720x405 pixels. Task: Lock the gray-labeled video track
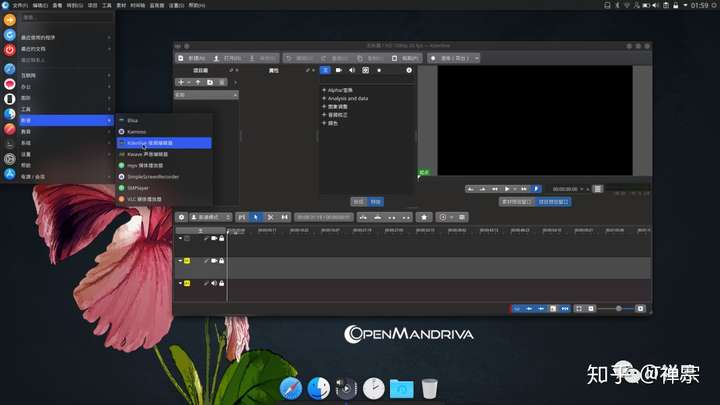[222, 238]
